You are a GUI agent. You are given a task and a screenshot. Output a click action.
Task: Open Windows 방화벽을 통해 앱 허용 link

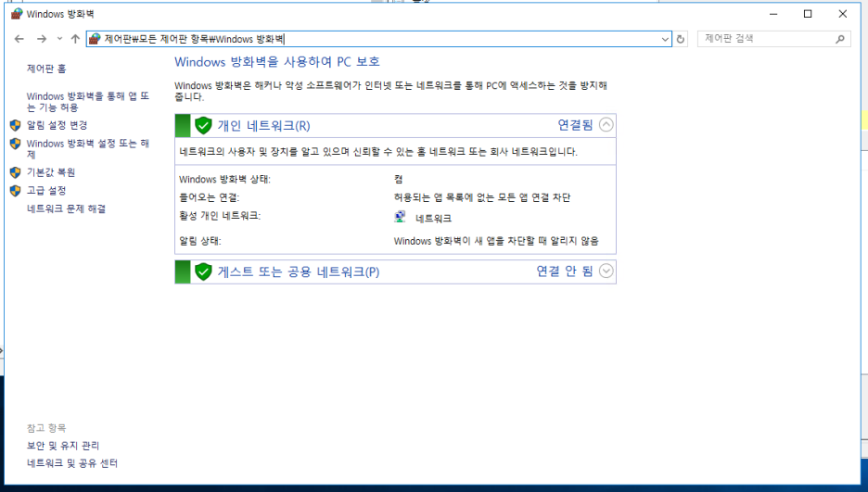[x=88, y=102]
